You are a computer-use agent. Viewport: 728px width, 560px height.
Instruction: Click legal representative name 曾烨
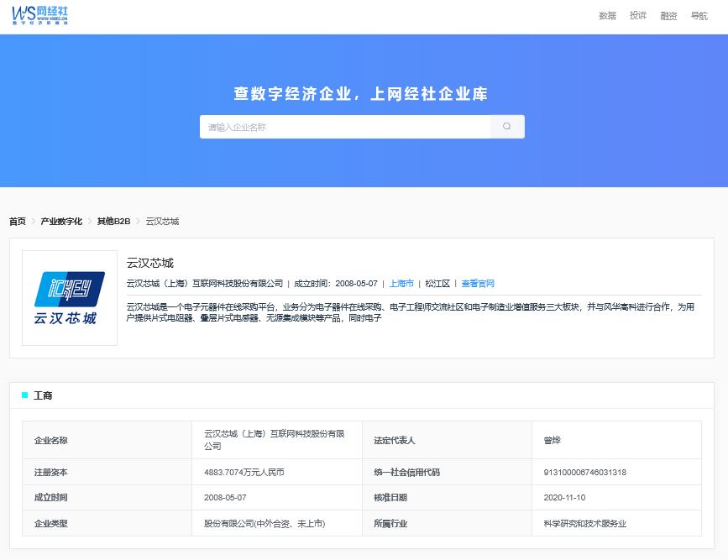click(552, 441)
